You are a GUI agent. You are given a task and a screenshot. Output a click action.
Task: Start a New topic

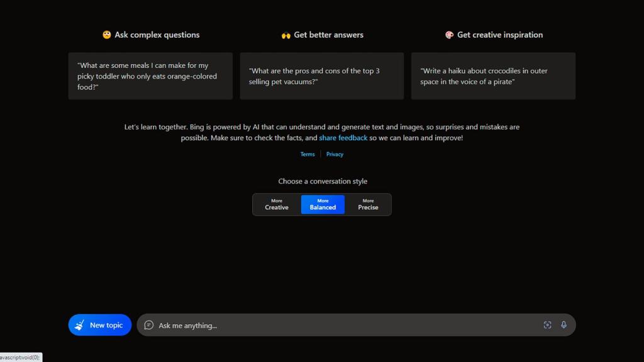(x=100, y=325)
